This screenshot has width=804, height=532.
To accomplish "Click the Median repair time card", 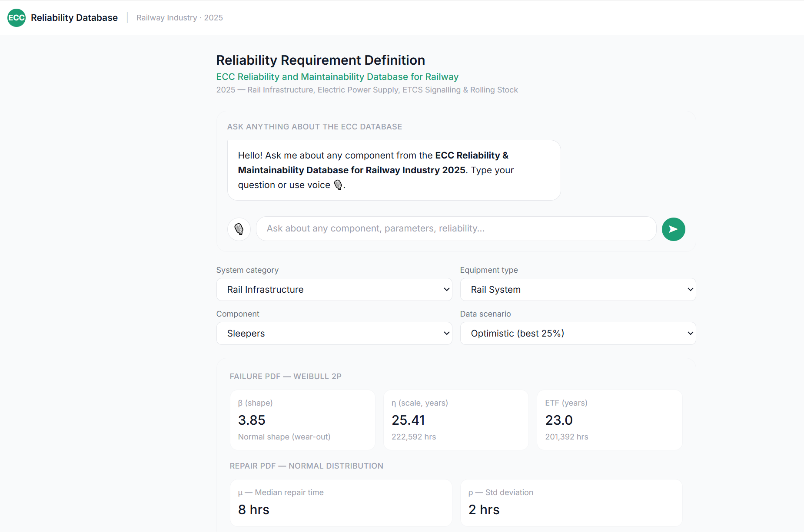I will (x=341, y=503).
